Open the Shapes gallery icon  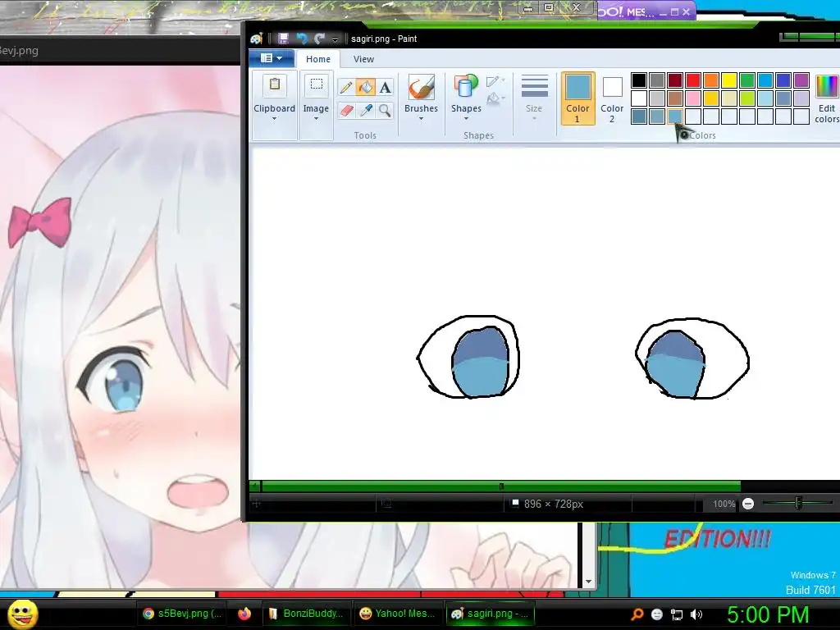(466, 87)
